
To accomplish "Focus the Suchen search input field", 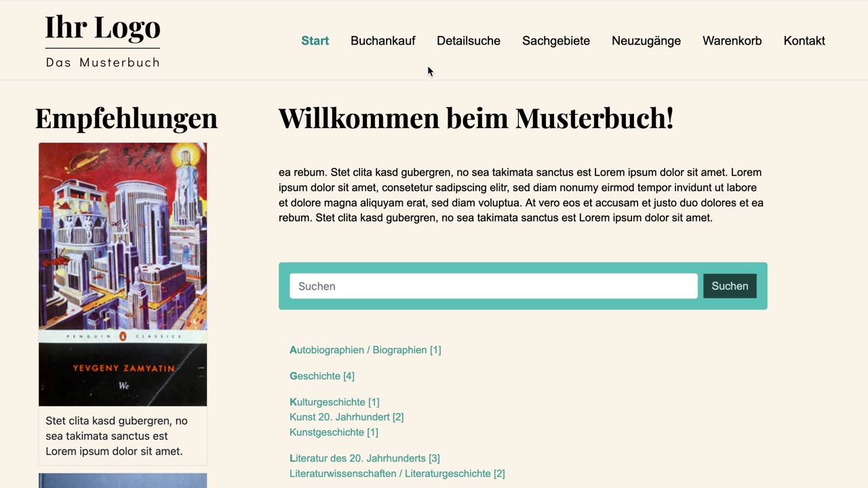I will click(x=493, y=286).
